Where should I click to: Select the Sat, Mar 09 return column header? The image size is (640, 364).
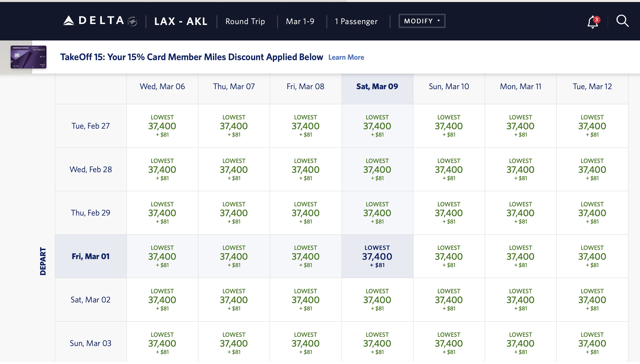[377, 87]
